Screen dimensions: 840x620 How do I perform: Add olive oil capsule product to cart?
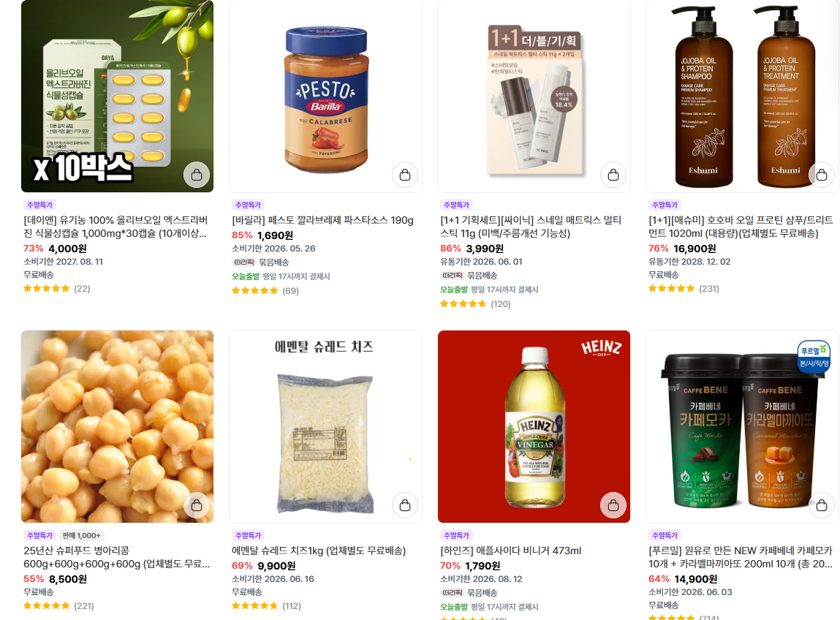(x=197, y=175)
